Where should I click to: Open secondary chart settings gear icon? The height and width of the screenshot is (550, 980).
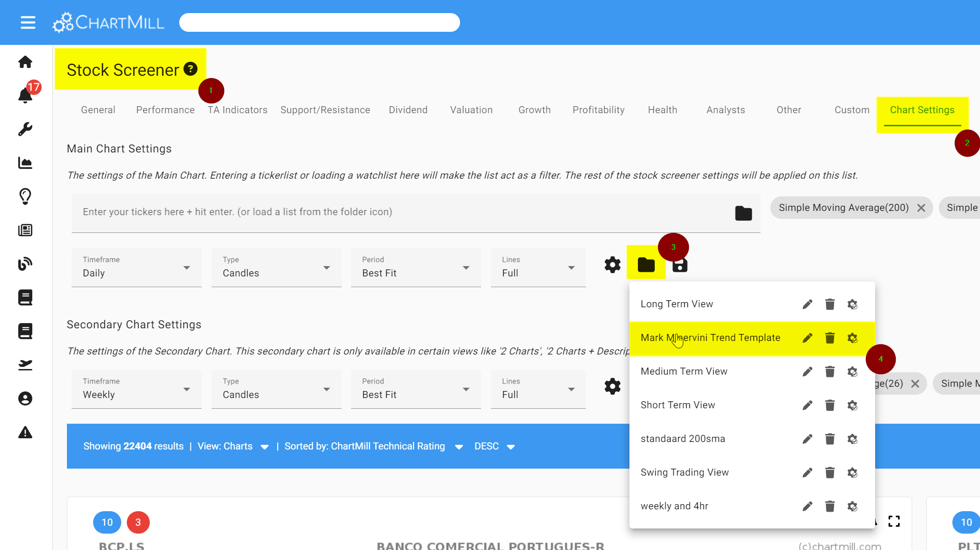pyautogui.click(x=612, y=386)
